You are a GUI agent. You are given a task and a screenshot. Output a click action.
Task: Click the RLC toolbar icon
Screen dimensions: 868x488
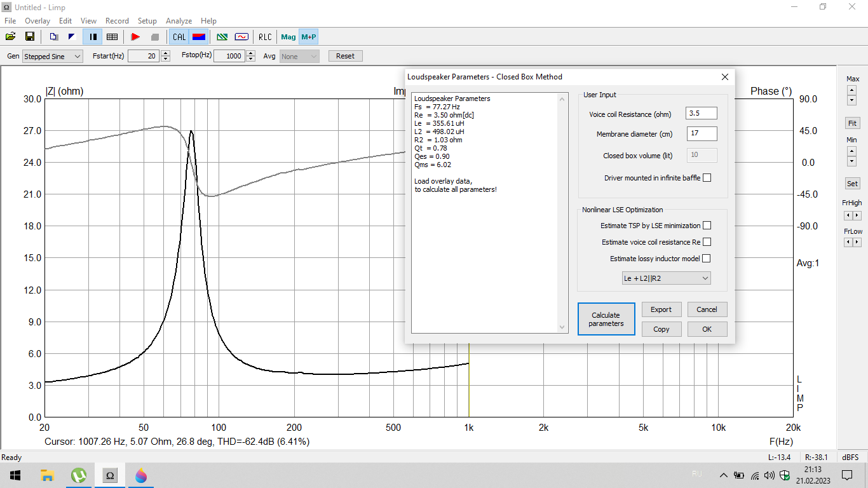[x=265, y=37]
